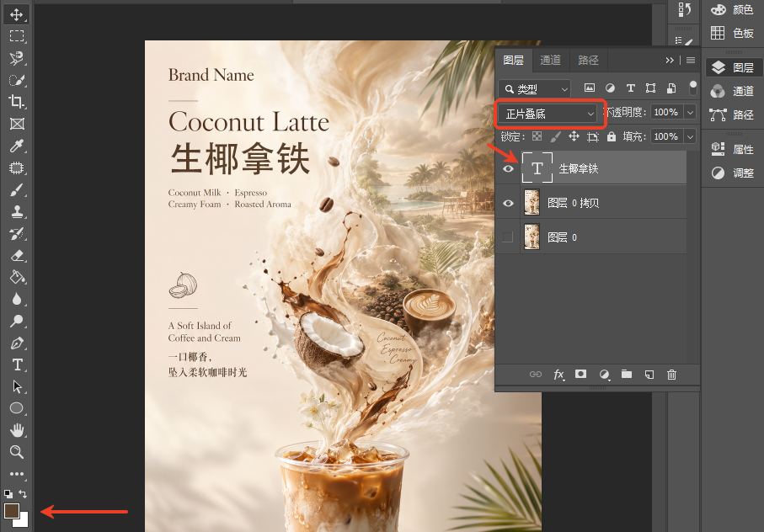Lock all layer attributes
The height and width of the screenshot is (532, 764).
611,136
